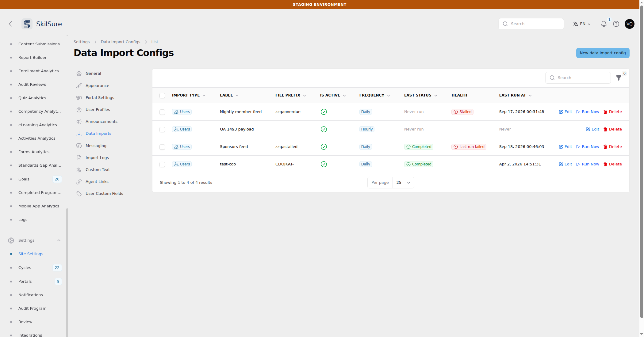The image size is (644, 337).
Task: Click the table filter funnel icon
Action: (619, 78)
